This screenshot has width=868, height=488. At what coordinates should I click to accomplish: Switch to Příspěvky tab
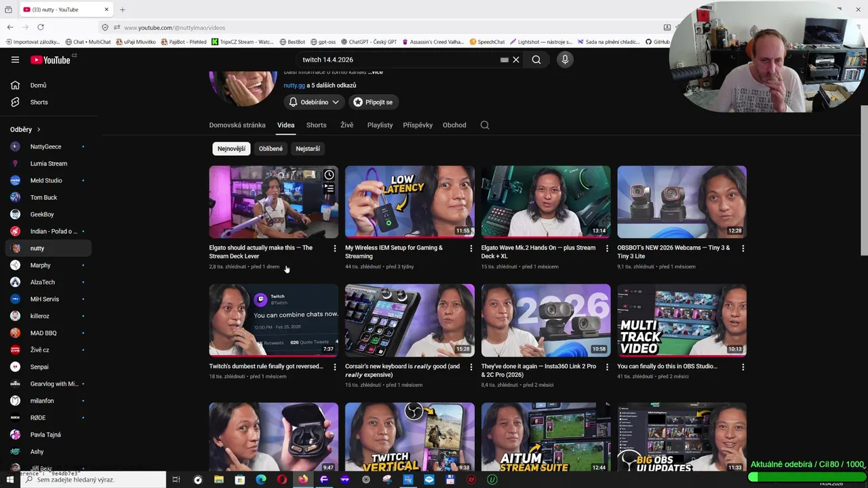(418, 125)
